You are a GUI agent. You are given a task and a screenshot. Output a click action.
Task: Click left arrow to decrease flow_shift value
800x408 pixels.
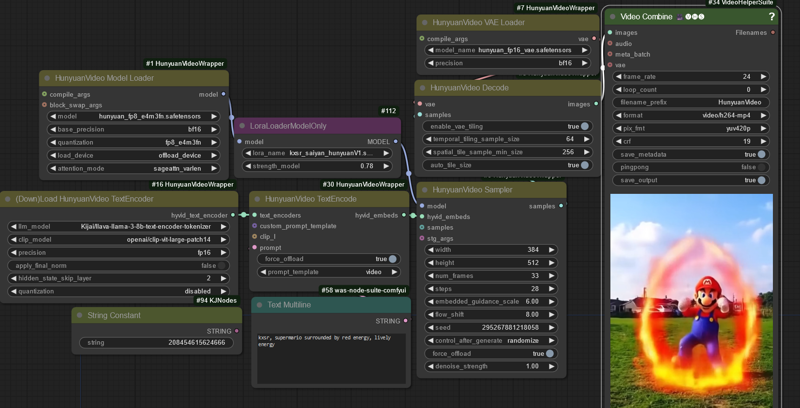[431, 315]
